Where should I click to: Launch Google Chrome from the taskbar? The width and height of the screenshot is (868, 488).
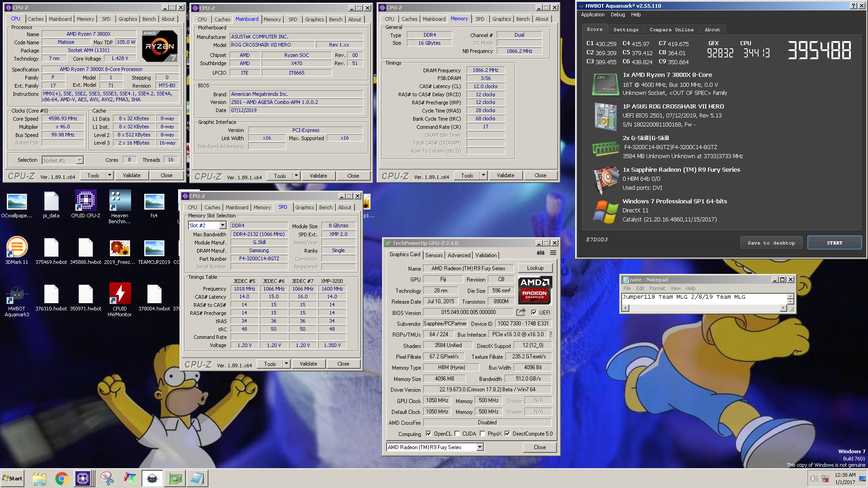click(x=62, y=479)
